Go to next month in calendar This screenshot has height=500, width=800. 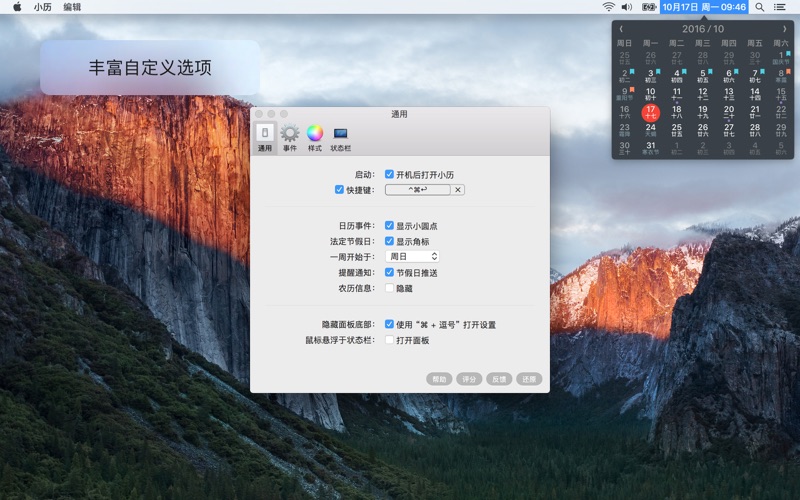[785, 29]
